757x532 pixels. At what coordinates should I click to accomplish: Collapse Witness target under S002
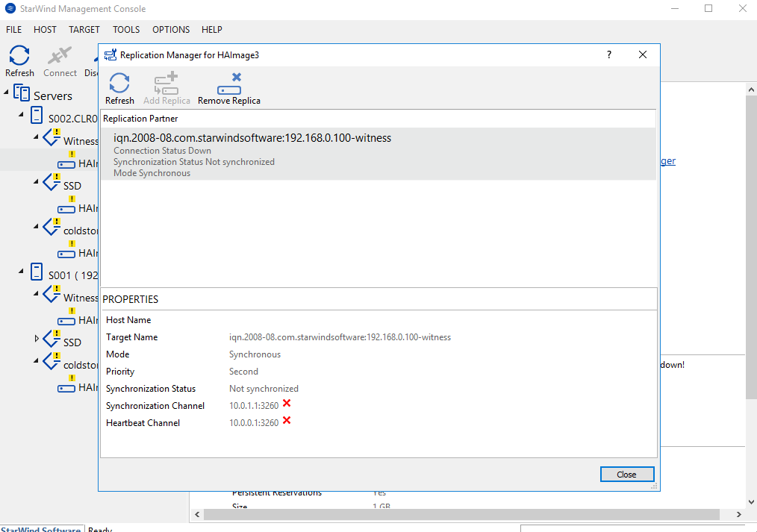click(36, 137)
